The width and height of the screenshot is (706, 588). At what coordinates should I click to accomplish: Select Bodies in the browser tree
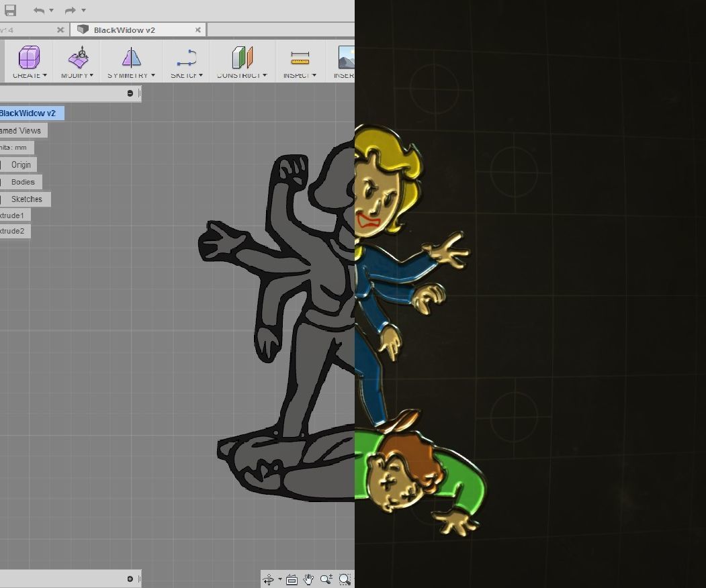click(x=21, y=182)
